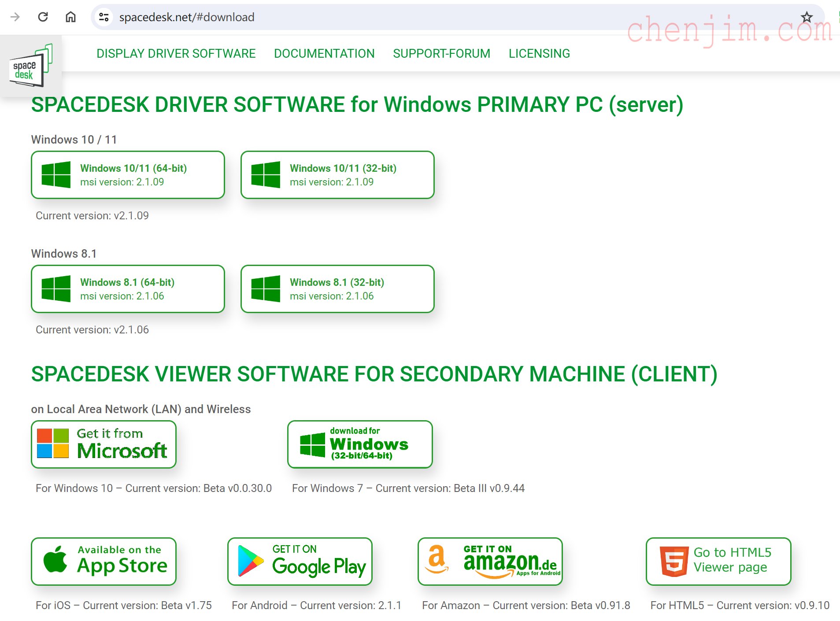This screenshot has height=621, width=840.
Task: Open Get it on amazon.de badge
Action: coord(490,562)
